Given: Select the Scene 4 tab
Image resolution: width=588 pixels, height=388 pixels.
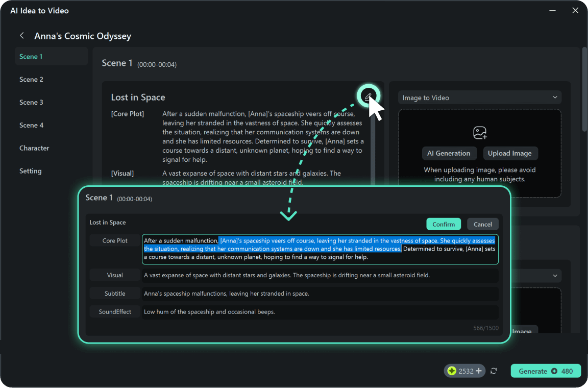Looking at the screenshot, I should [x=31, y=125].
